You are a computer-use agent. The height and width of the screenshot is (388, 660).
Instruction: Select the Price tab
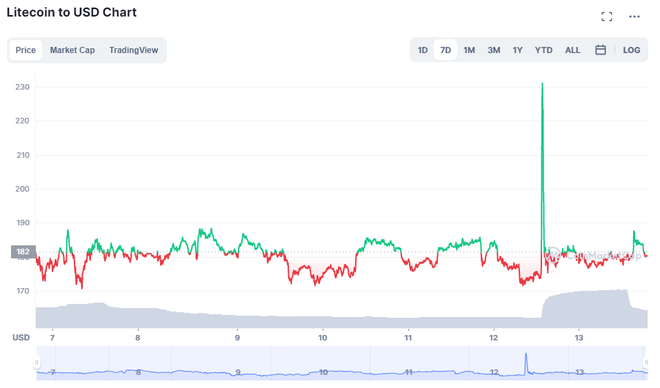(x=26, y=50)
